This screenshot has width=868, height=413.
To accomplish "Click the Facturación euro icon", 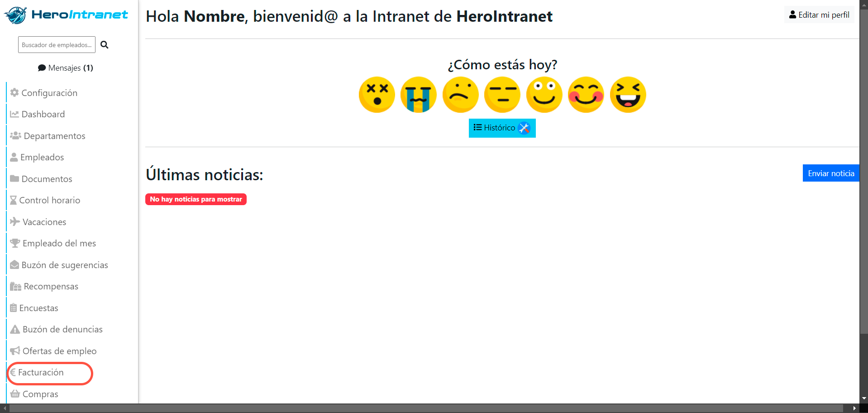I will tap(13, 372).
